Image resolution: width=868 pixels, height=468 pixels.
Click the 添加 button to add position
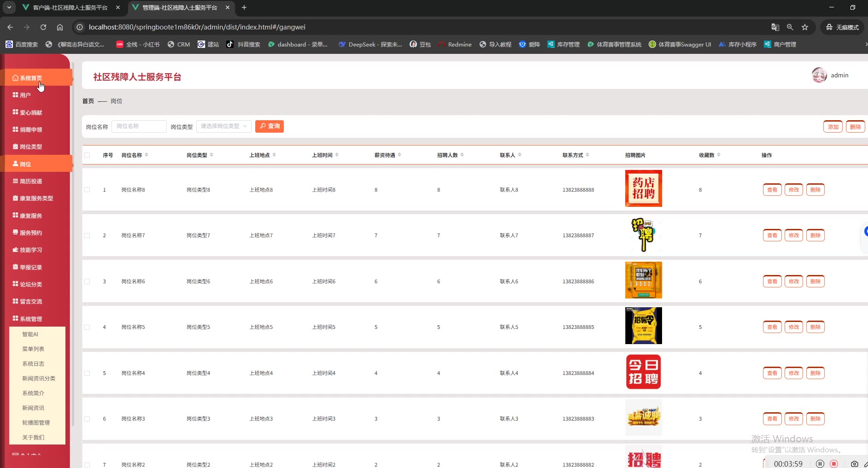833,127
